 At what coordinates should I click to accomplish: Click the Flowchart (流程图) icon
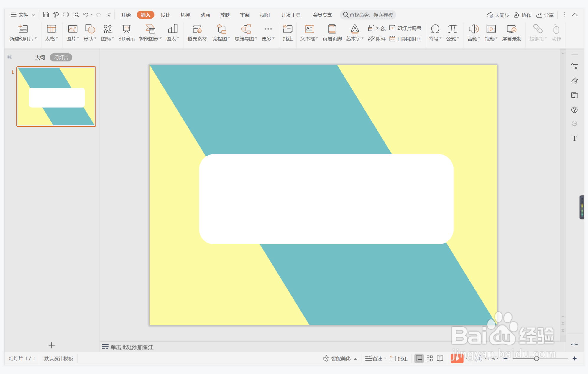click(221, 29)
